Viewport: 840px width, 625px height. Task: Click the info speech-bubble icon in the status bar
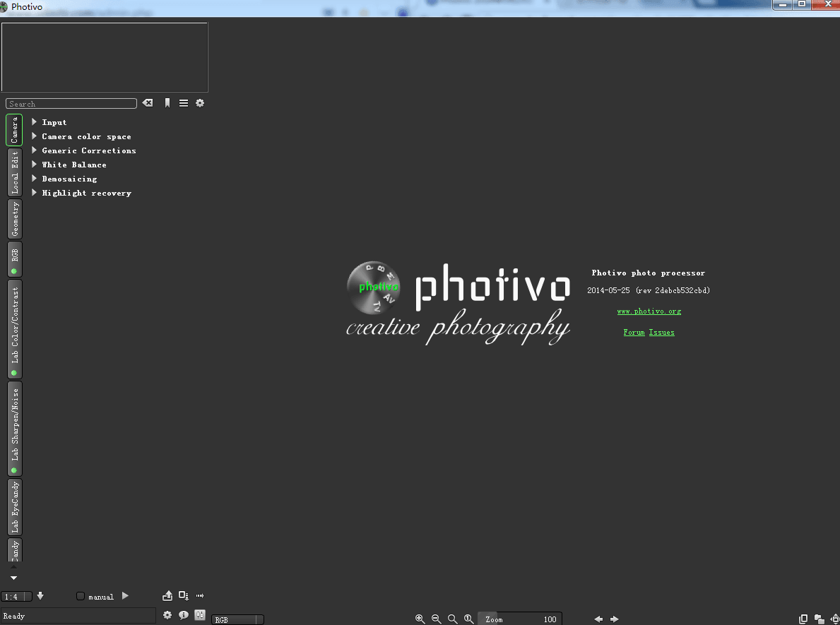[x=184, y=615]
